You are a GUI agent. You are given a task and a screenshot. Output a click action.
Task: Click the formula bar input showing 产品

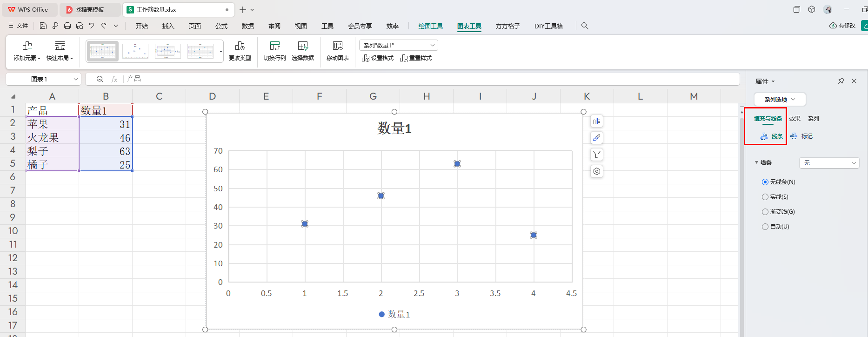[431, 79]
